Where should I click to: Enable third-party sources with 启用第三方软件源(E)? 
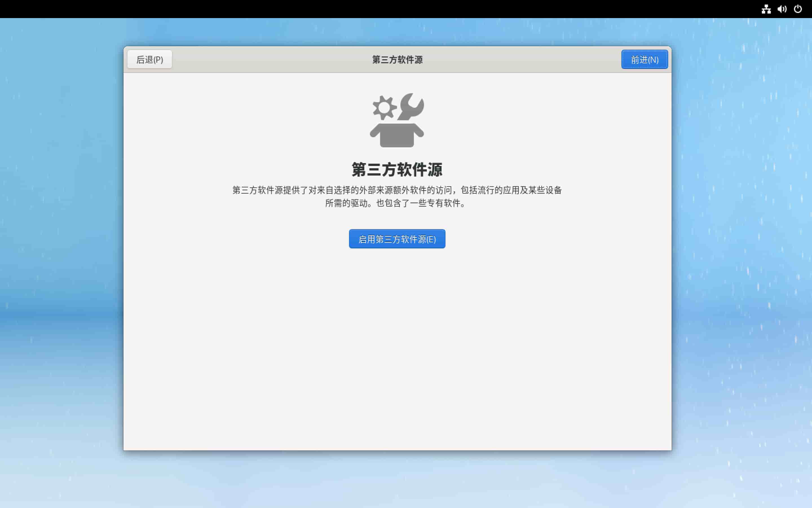coord(397,239)
